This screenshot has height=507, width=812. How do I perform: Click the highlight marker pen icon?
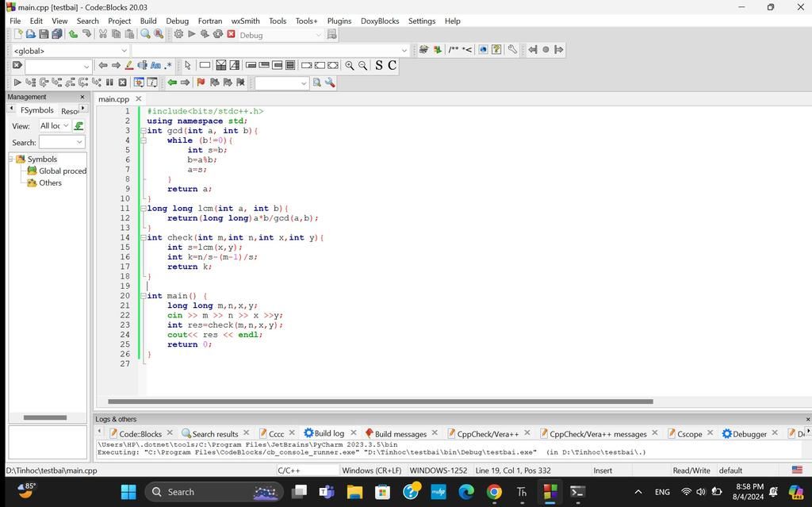point(129,65)
